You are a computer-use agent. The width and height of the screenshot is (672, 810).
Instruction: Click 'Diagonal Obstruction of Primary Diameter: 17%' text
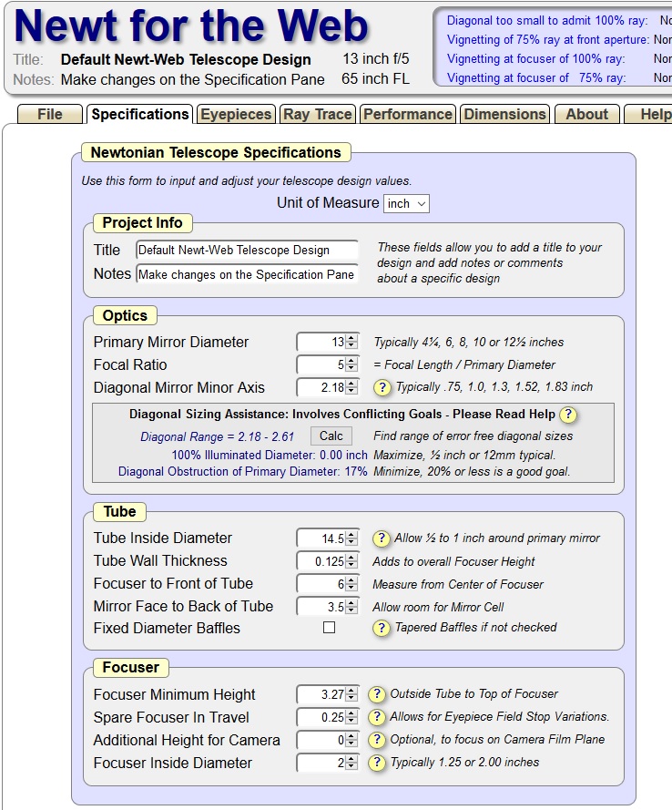coord(242,472)
